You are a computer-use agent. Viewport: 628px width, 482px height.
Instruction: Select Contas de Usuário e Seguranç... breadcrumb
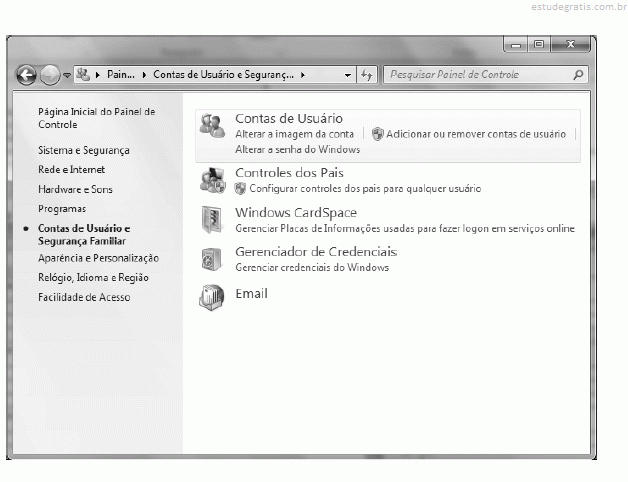tap(223, 75)
